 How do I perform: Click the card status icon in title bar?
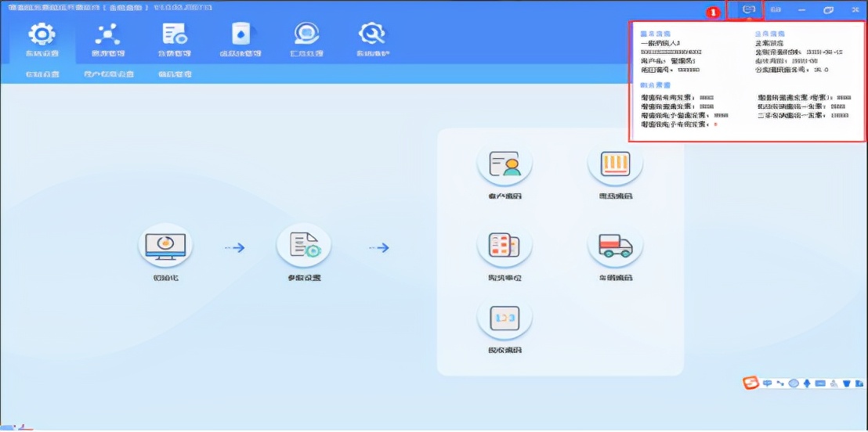pos(749,10)
